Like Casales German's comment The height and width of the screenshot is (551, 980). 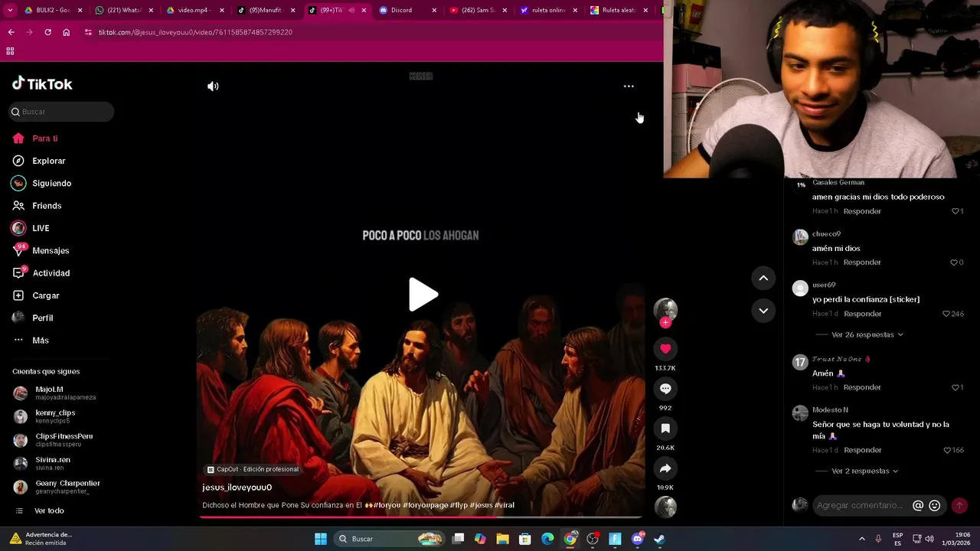coord(955,211)
